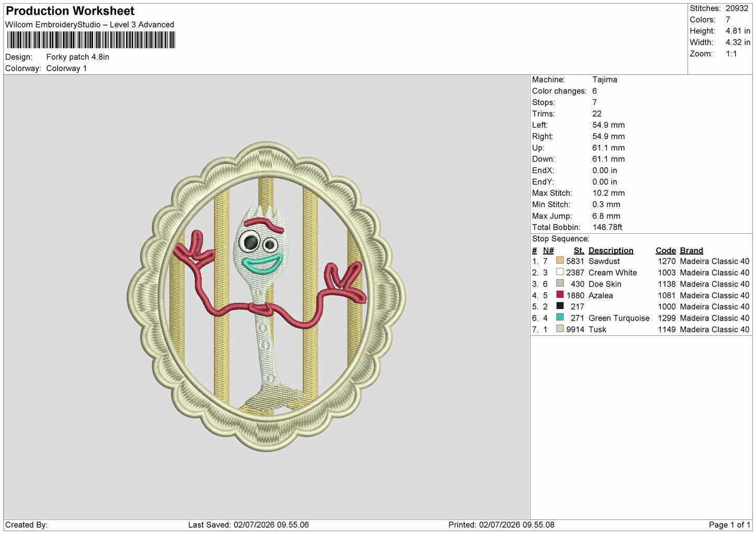Click stitch count '5831' in row 1
Viewport: 756px width, 534px height.
pos(575,261)
